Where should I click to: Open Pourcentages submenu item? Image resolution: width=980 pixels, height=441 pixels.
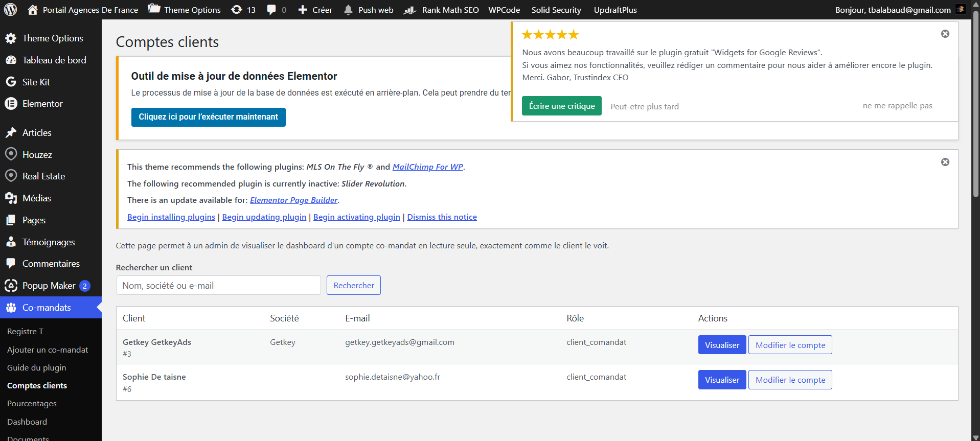32,404
